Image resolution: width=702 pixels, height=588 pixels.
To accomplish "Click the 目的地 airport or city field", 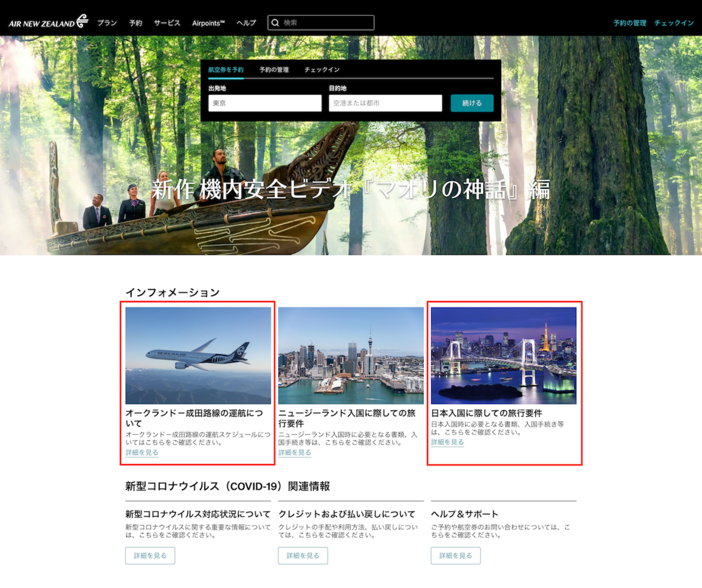I will coord(385,103).
